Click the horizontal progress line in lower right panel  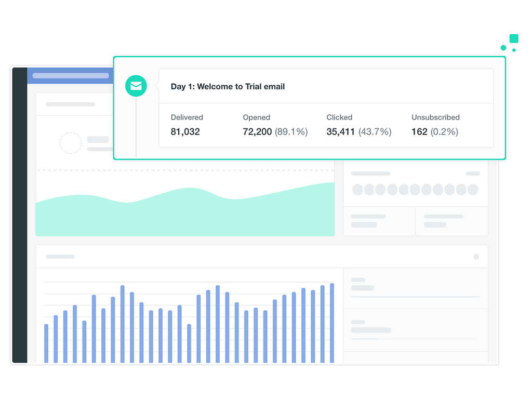click(x=415, y=297)
